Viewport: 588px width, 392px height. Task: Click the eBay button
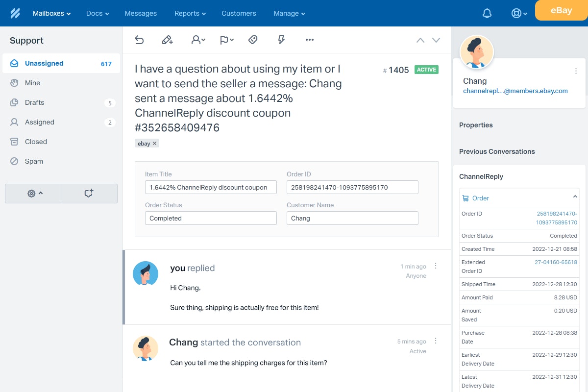coord(561,10)
